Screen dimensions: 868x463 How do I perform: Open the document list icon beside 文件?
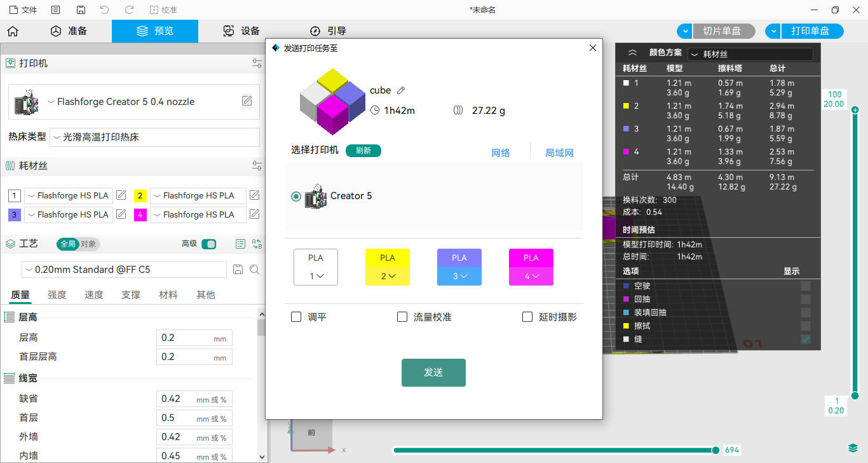tap(56, 10)
